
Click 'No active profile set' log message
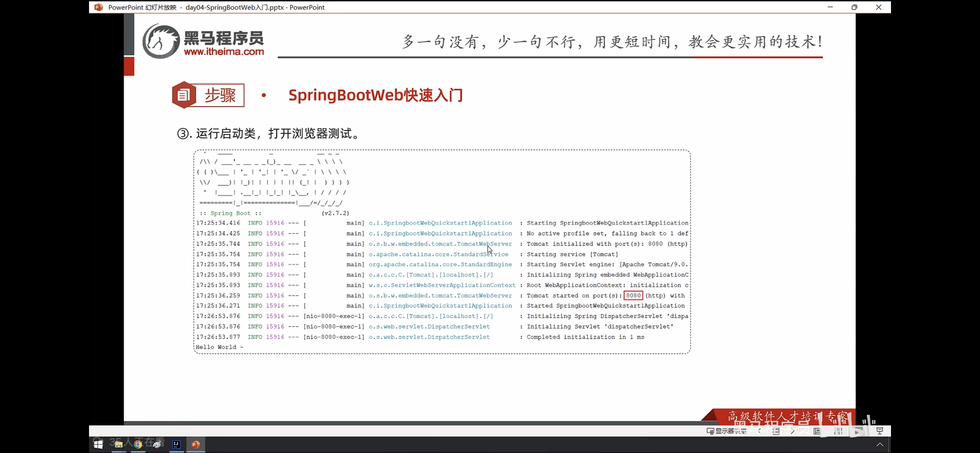point(607,233)
